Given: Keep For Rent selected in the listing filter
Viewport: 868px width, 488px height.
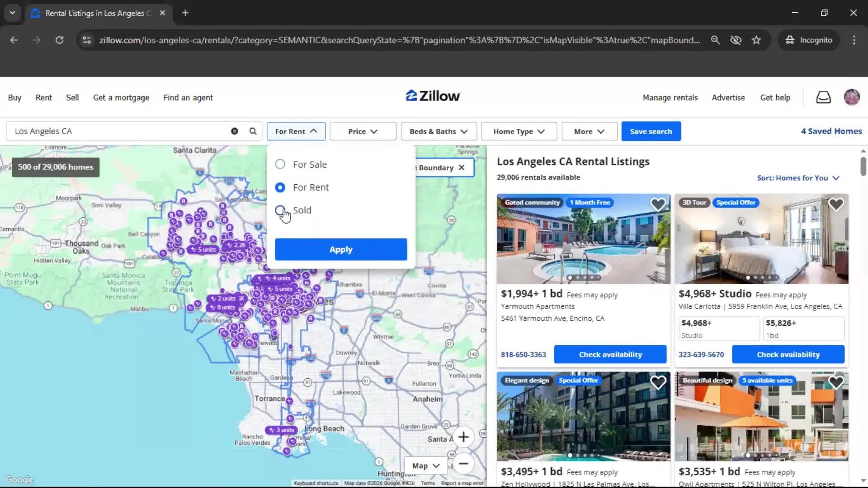Looking at the screenshot, I should pos(280,187).
